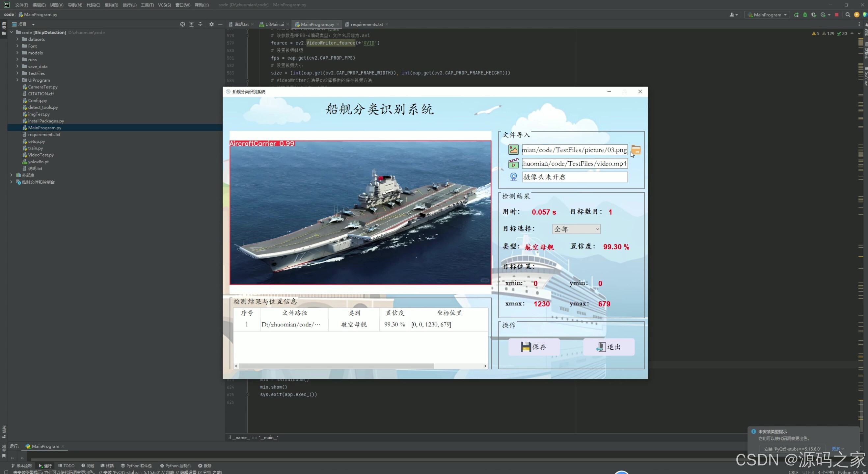Click the image file import icon

pos(513,149)
